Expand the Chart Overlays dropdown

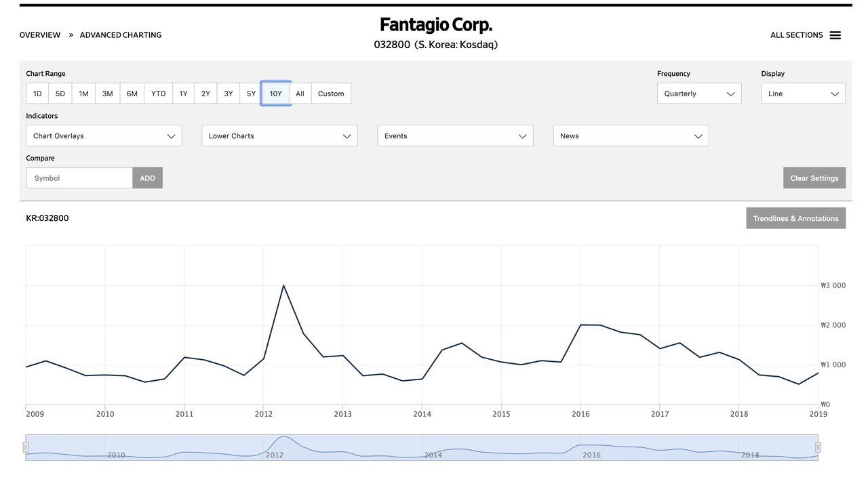click(x=104, y=136)
